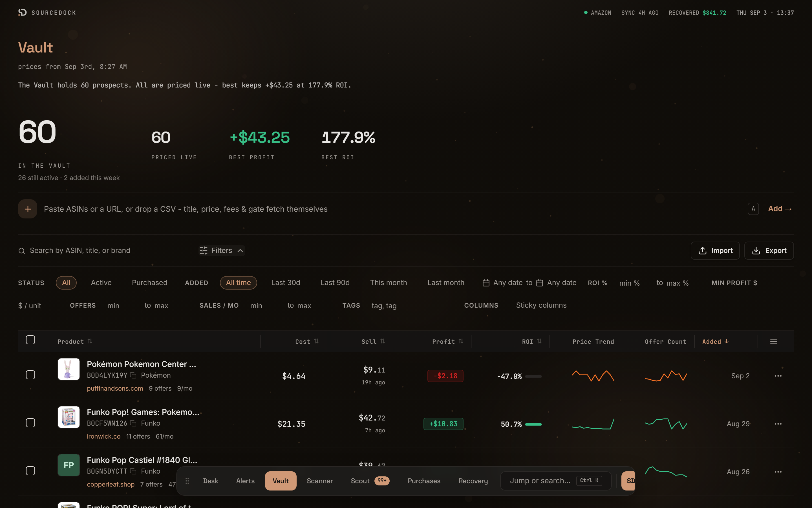Open the puffinandsons.com link
812x508 pixels.
click(115, 388)
